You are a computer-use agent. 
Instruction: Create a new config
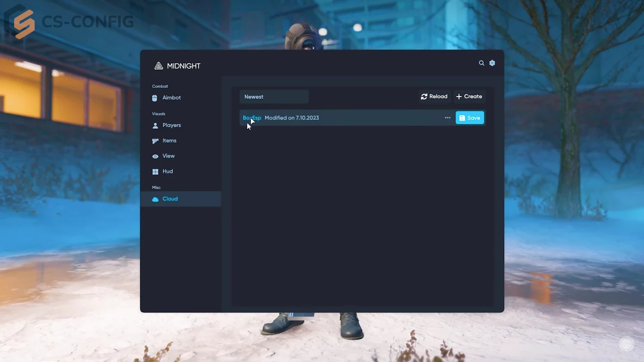pyautogui.click(x=469, y=96)
